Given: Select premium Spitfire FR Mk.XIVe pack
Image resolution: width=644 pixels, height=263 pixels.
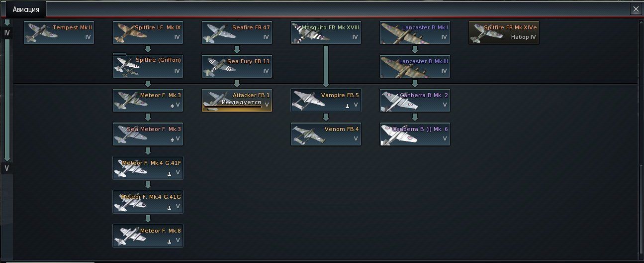Looking at the screenshot, I should click(504, 32).
